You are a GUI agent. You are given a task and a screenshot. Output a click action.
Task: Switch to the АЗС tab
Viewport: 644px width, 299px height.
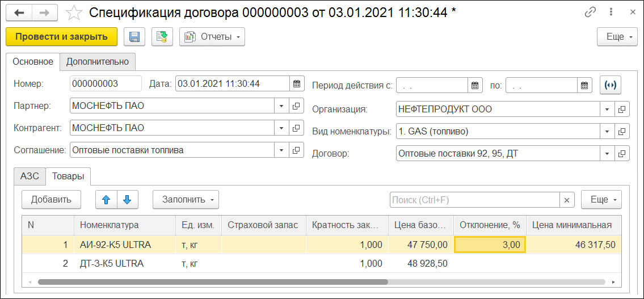click(30, 176)
